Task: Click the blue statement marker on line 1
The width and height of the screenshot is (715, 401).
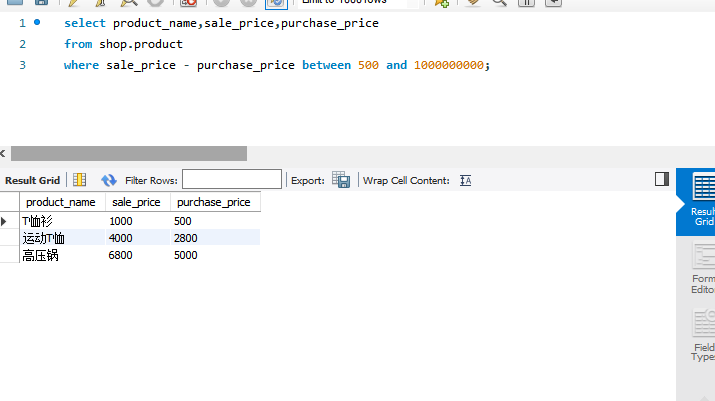Action: (37, 22)
